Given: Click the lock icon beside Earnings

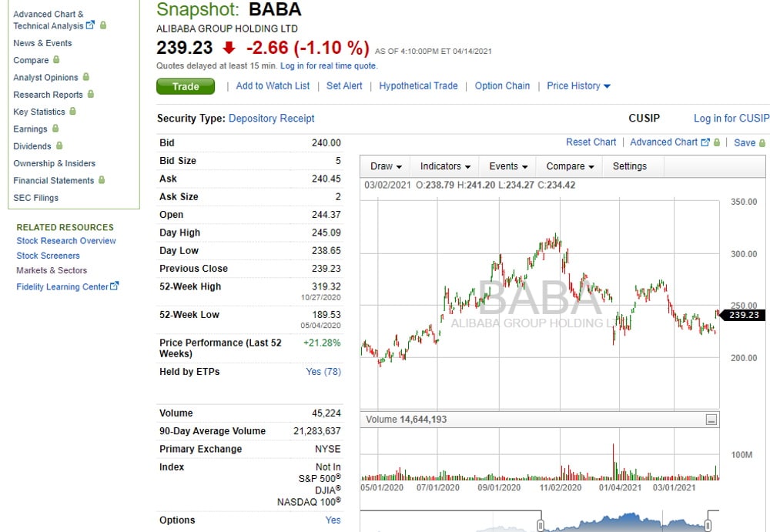Looking at the screenshot, I should pyautogui.click(x=55, y=129).
